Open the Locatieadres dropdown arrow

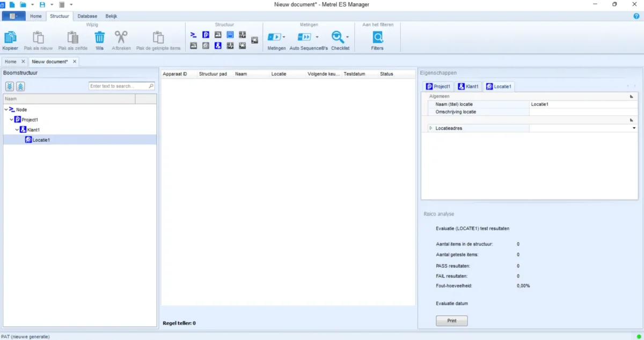(634, 128)
